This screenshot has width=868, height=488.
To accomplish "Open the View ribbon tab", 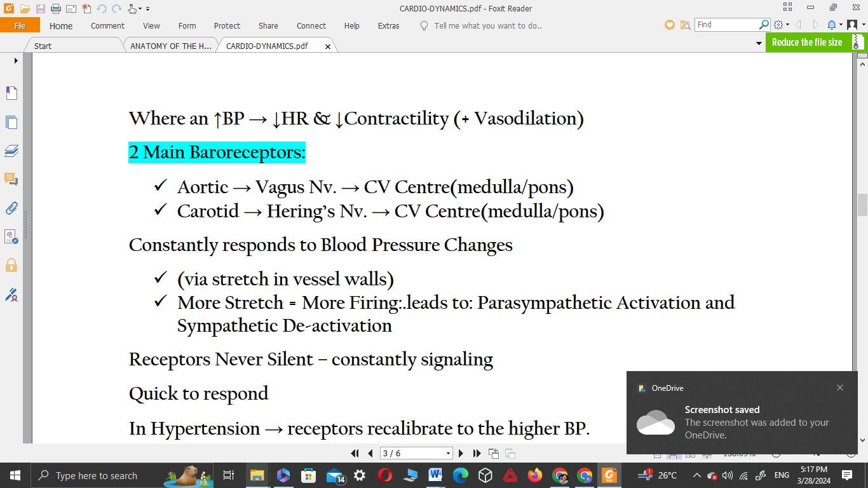I will (151, 25).
